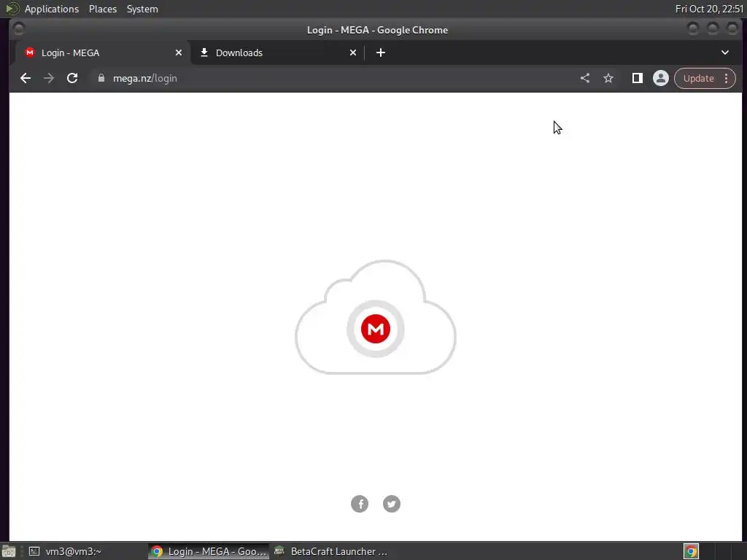Open MEGA's Twitter page icon
747x560 pixels.
[392, 504]
